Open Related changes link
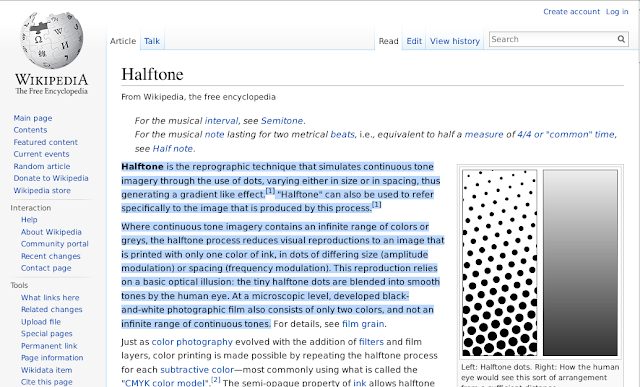 click(51, 309)
